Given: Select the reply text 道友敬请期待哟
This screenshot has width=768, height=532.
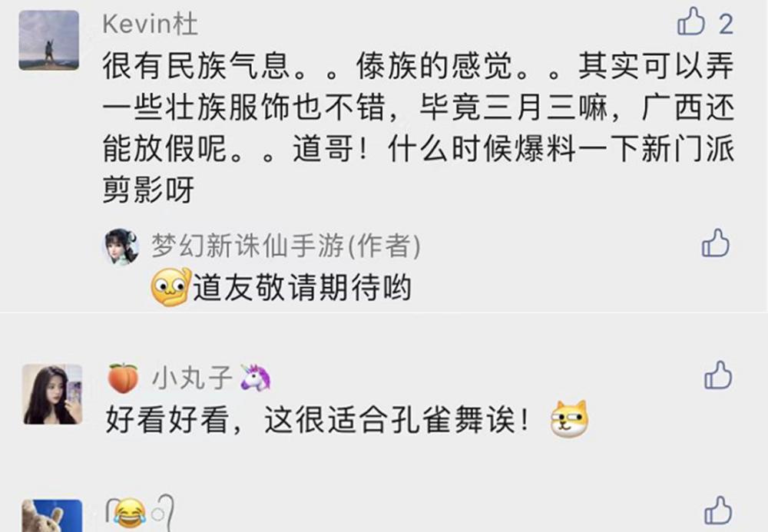Looking at the screenshot, I should (302, 287).
